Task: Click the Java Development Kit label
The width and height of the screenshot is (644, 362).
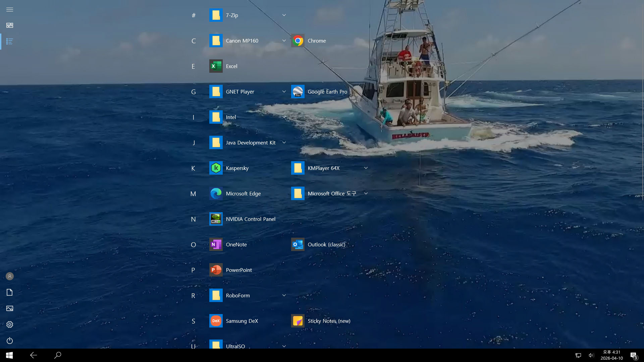Action: [251, 142]
